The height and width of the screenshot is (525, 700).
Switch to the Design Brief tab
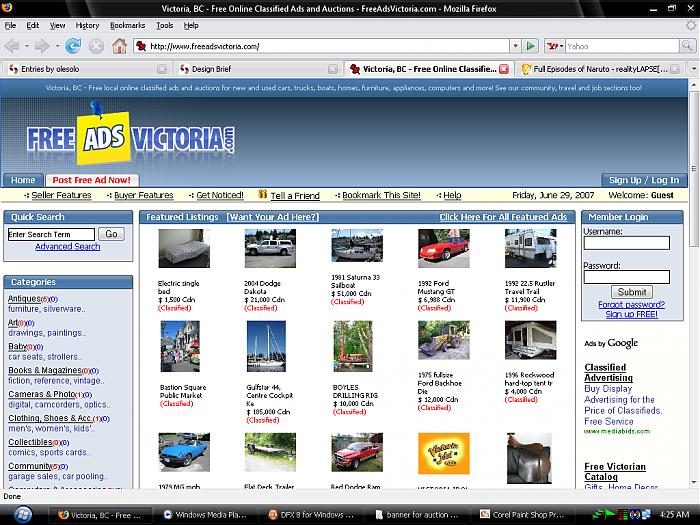tap(258, 69)
